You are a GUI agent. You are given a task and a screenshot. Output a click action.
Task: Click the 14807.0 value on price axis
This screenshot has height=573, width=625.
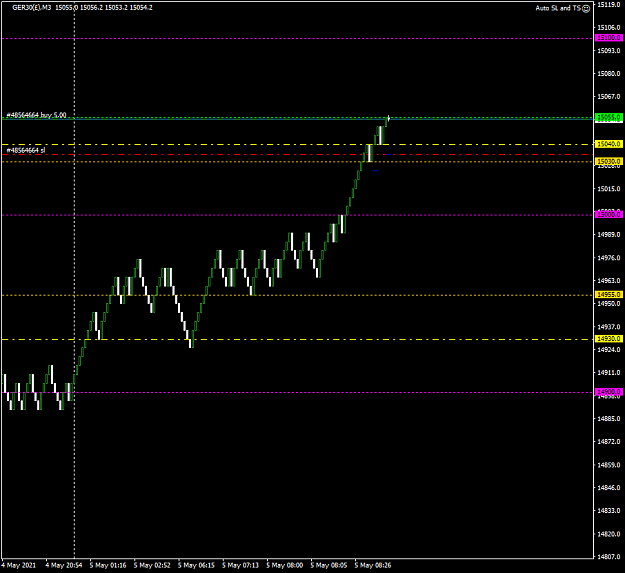[609, 557]
